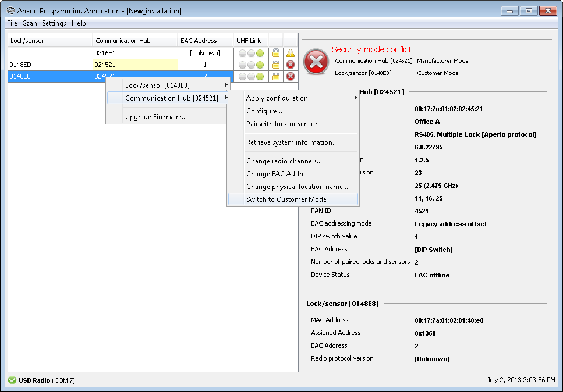The image size is (563, 392).
Task: Click the Radio protocol version [Unknown] value
Action: pos(432,359)
